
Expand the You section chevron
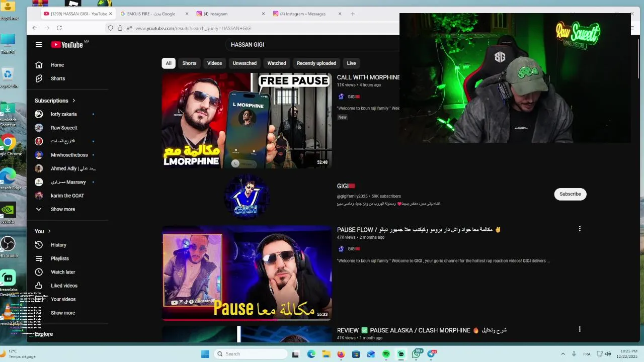tap(49, 231)
